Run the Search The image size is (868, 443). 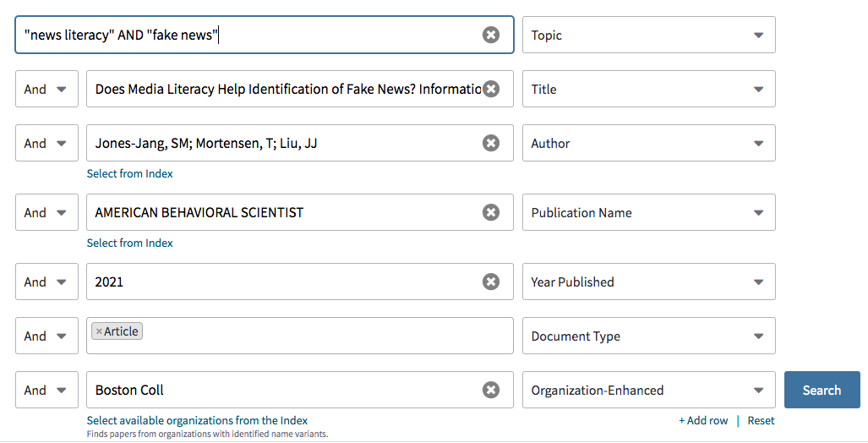tap(822, 390)
